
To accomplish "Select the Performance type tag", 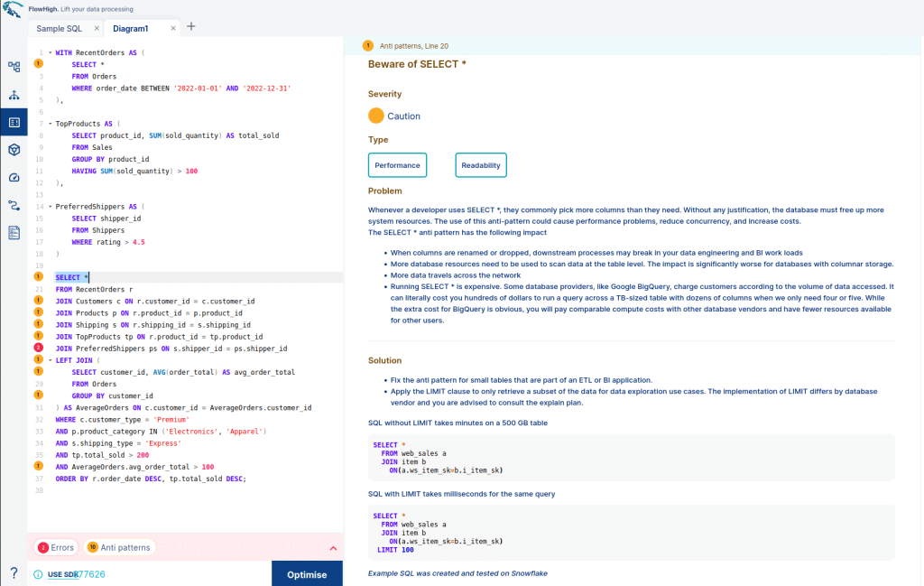I will pos(397,165).
